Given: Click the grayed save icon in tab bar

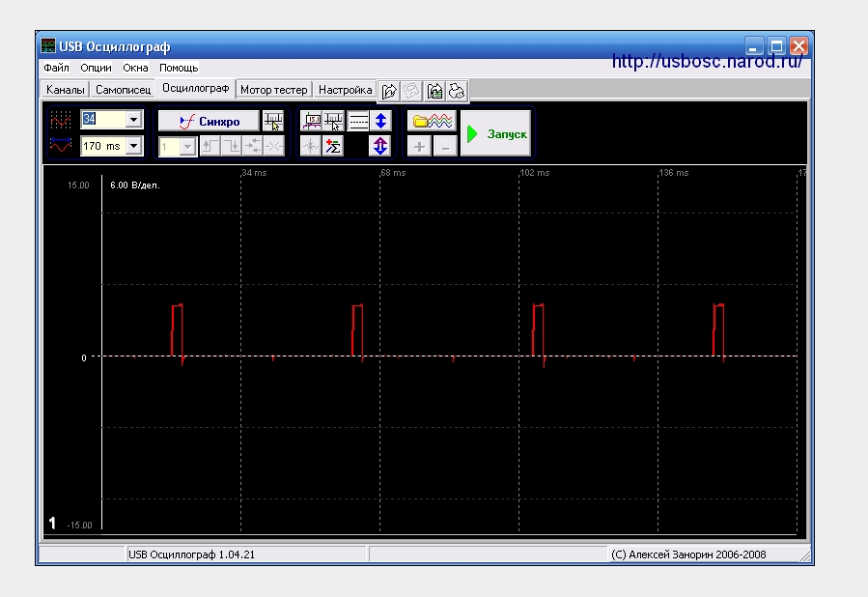Looking at the screenshot, I should [412, 92].
